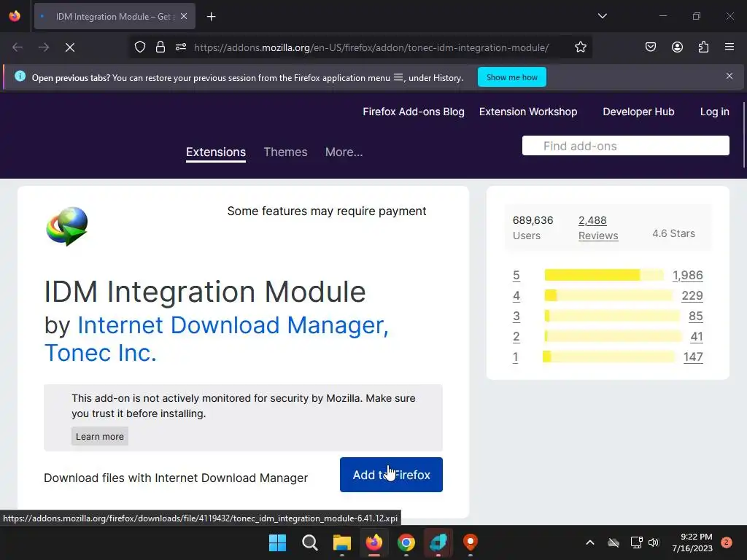Switch to Firefox in taskbar
The width and height of the screenshot is (747, 560).
tap(374, 542)
